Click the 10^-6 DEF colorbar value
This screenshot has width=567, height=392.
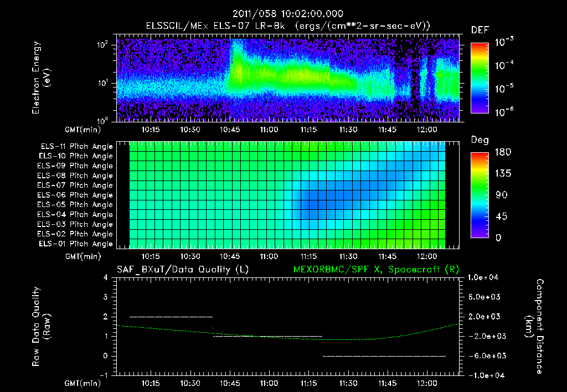pyautogui.click(x=504, y=112)
